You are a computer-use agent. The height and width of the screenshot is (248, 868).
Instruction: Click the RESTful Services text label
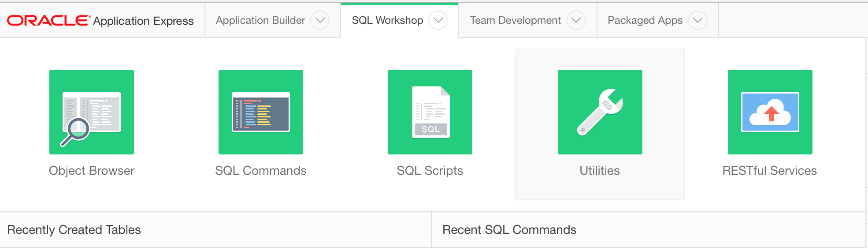770,171
